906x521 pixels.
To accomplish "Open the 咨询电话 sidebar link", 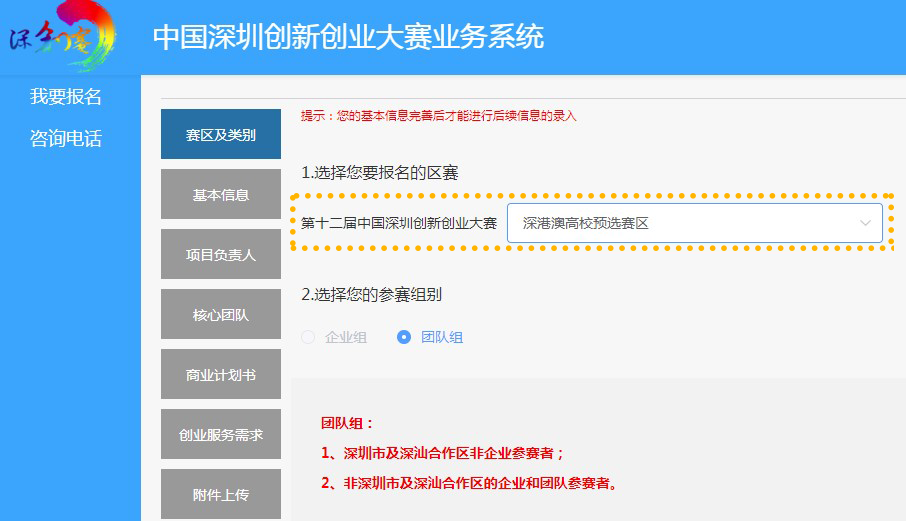I will point(66,139).
